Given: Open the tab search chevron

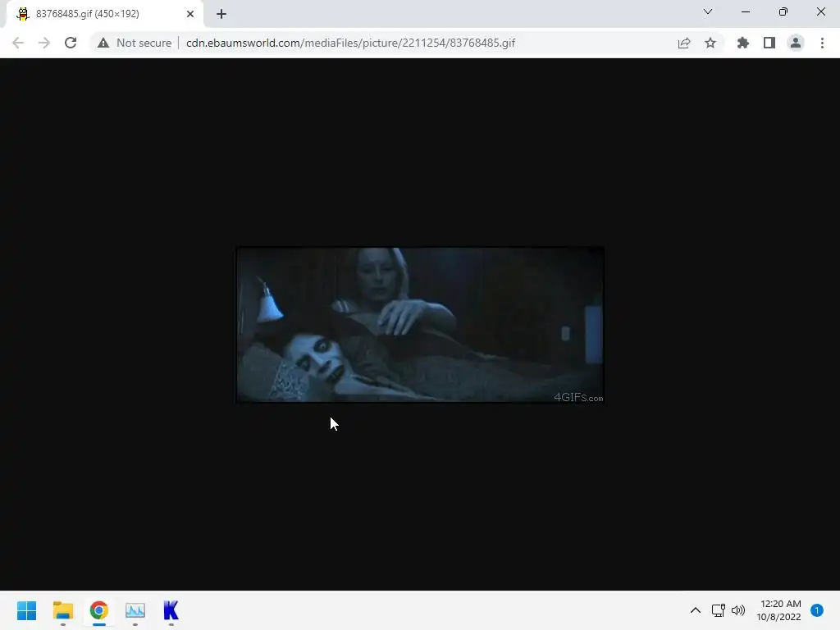Looking at the screenshot, I should (x=708, y=11).
